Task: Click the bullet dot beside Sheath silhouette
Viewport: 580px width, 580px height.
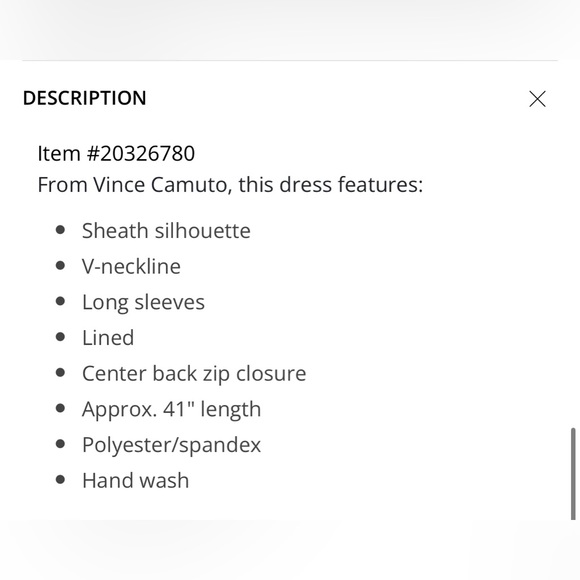Action: (x=60, y=230)
